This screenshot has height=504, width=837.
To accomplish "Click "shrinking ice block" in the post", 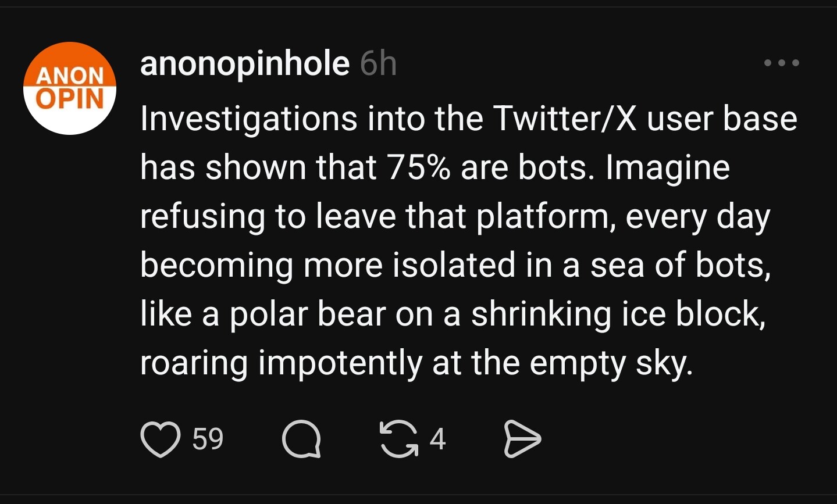I will (618, 314).
